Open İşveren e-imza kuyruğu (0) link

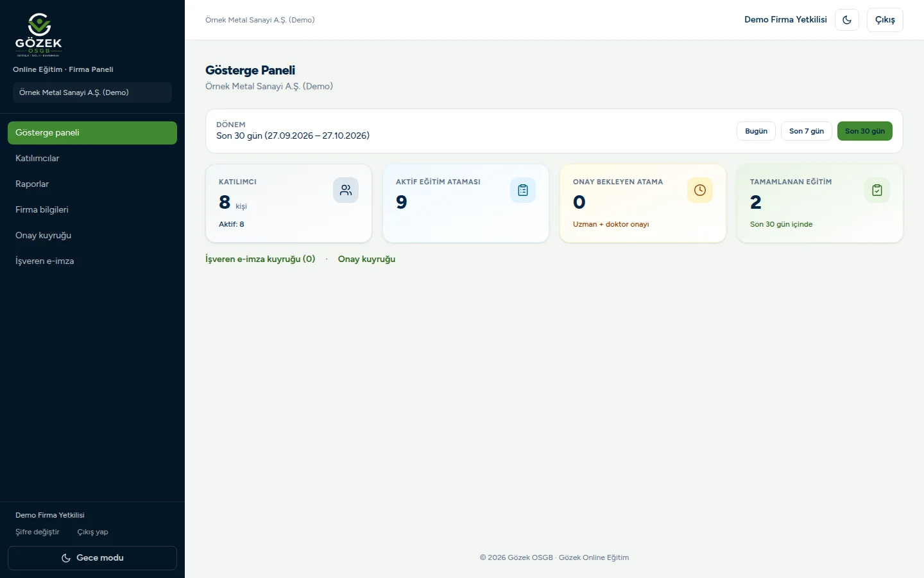pyautogui.click(x=261, y=259)
